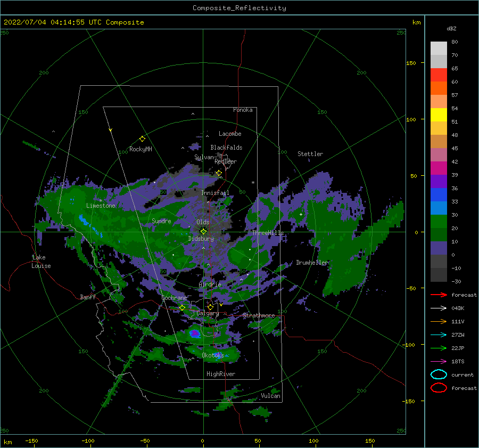Click the HighRiver city label
The width and height of the screenshot is (479, 448).
point(220,374)
